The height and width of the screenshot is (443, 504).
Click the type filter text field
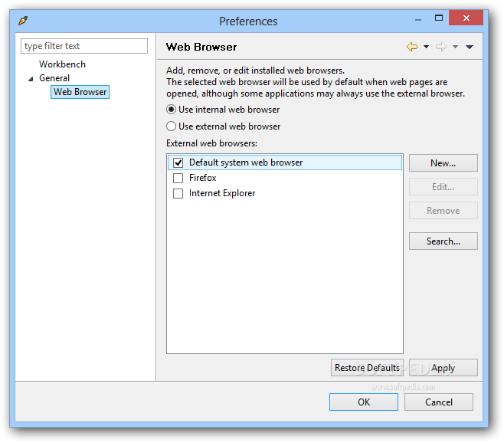84,46
